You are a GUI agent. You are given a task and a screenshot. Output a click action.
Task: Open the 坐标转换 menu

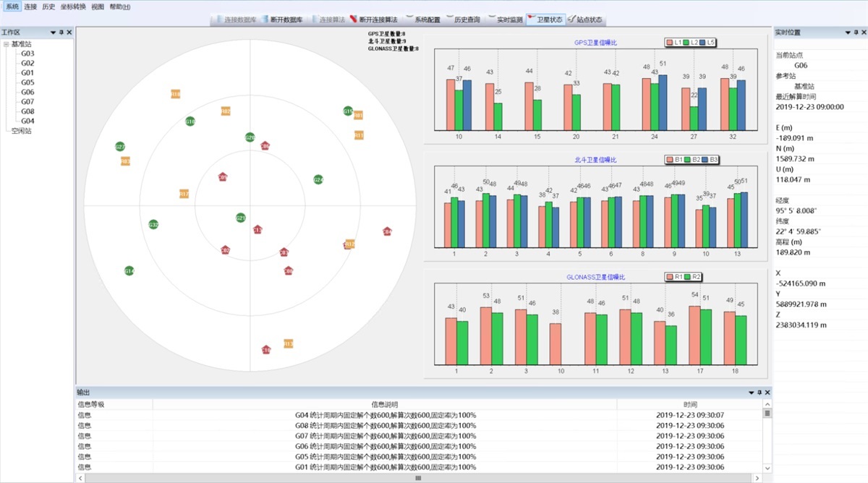coord(72,7)
